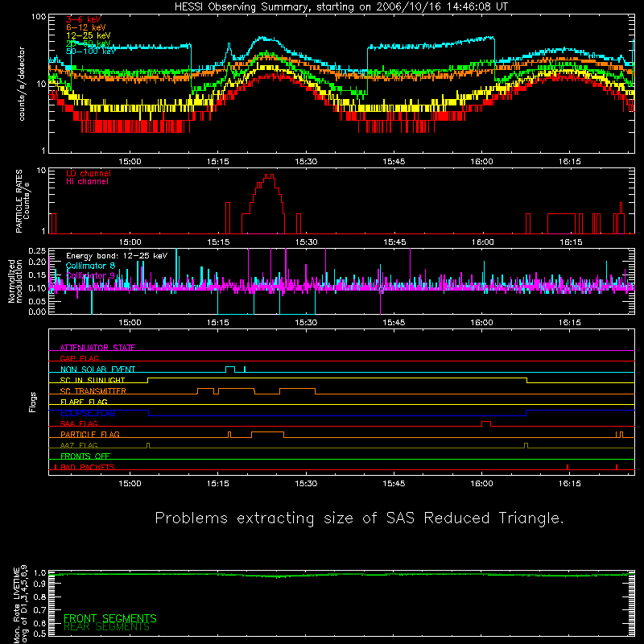The width and height of the screenshot is (644, 644).
Task: Select the 'PARTICLE FLAG' label
Action: click(90, 435)
